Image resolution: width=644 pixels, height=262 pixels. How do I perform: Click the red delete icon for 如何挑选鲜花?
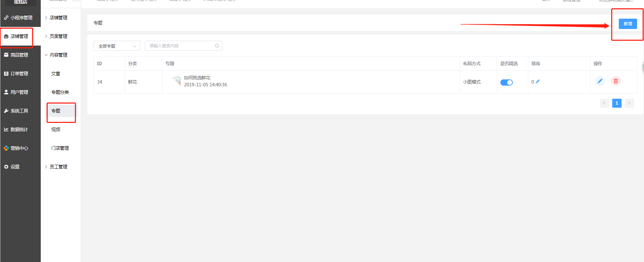(616, 81)
